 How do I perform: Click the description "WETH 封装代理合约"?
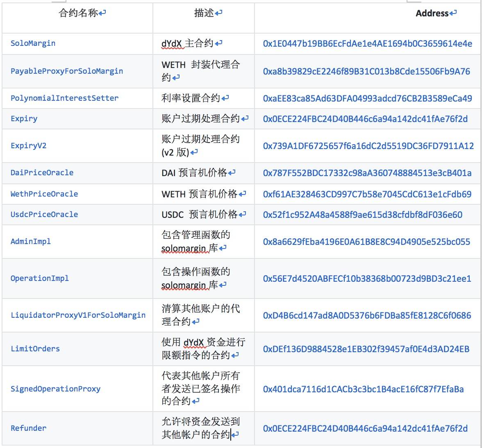201,71
